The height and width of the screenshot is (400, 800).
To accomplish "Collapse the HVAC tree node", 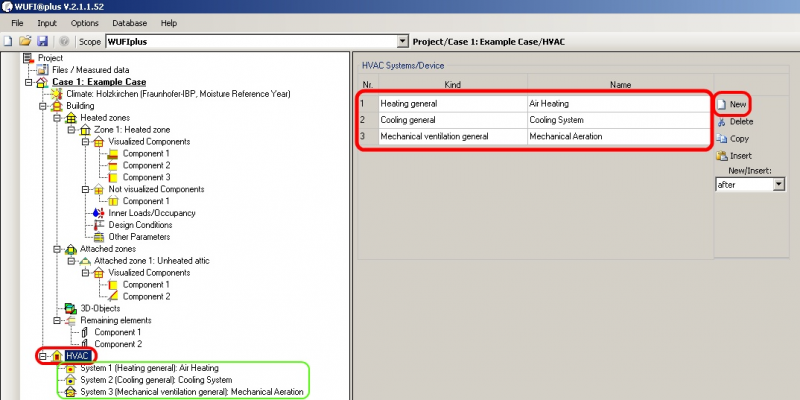I will coord(42,356).
